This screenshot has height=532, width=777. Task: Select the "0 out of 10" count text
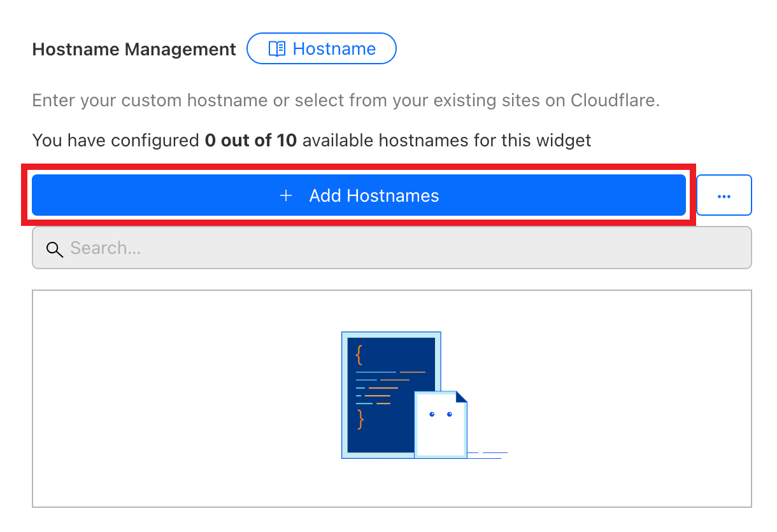click(x=251, y=140)
